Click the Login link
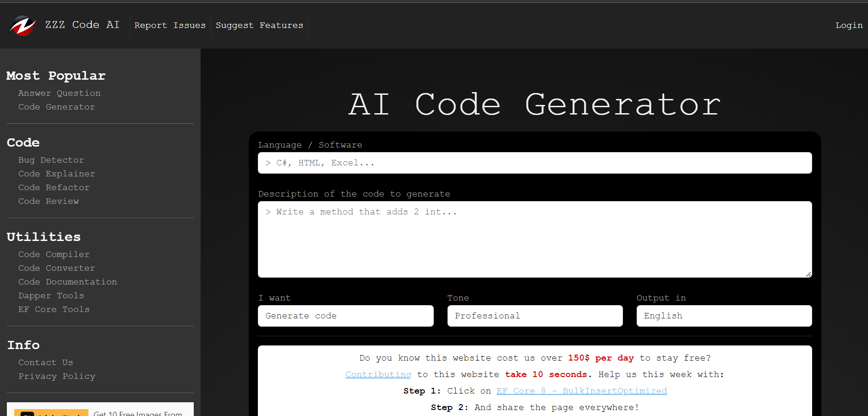This screenshot has width=868, height=416. coord(848,25)
